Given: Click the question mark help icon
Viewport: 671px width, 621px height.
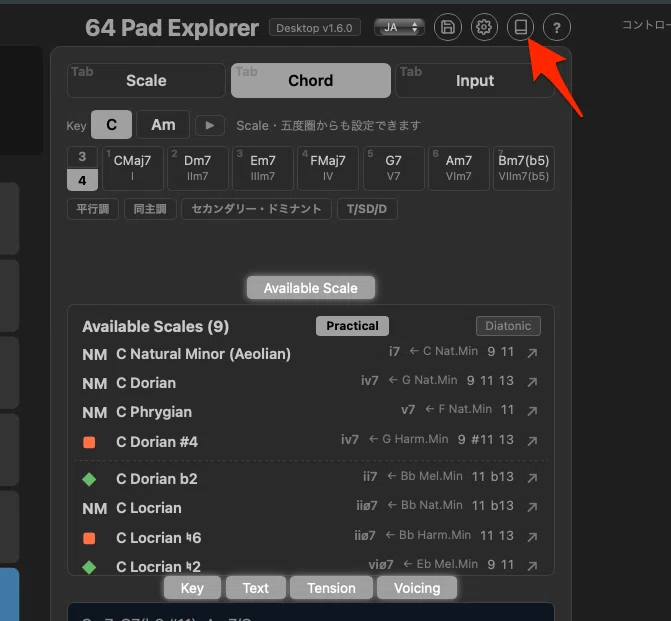Looking at the screenshot, I should pos(557,27).
